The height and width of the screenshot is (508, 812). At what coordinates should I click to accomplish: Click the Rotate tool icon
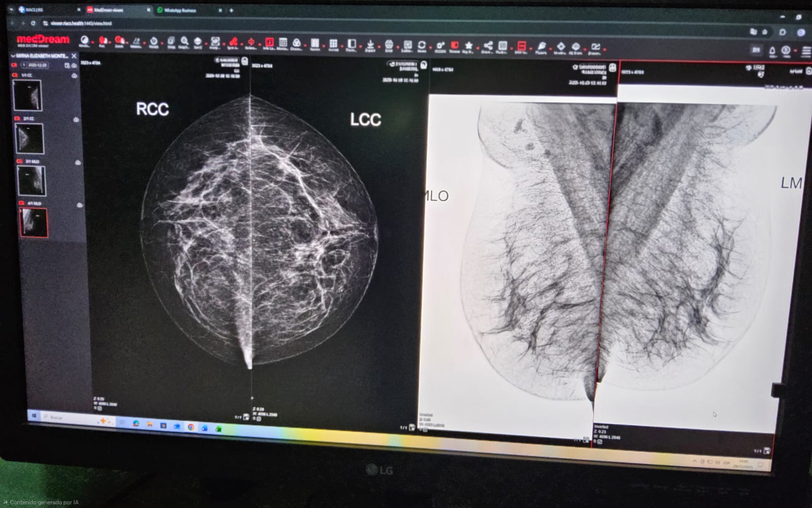point(153,42)
